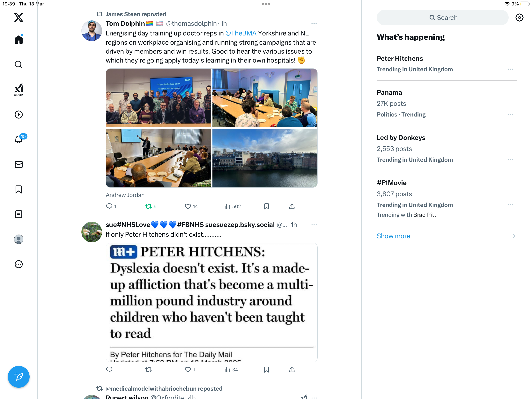
Task: View analytics of Tom Dolphin's post (502)
Action: pyautogui.click(x=232, y=206)
